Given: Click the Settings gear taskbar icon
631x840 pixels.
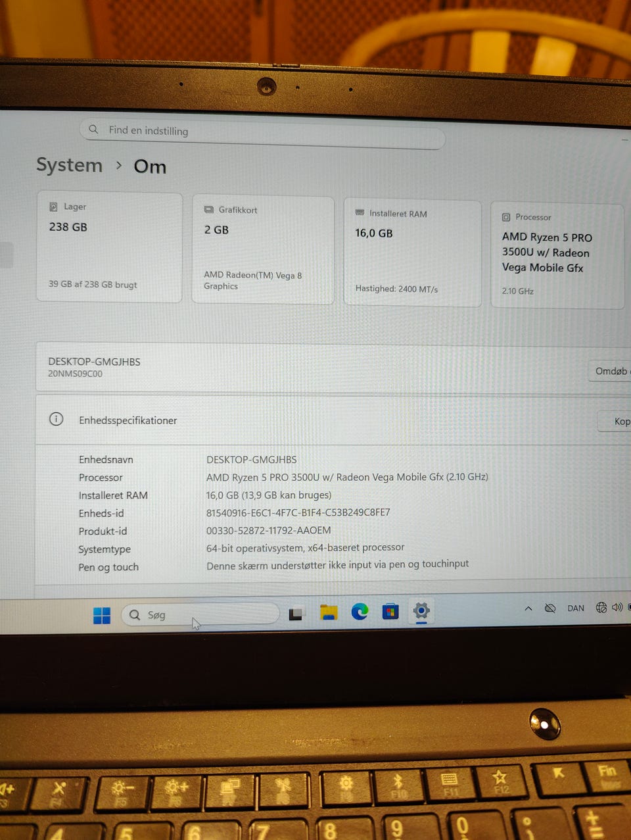Looking at the screenshot, I should [421, 610].
